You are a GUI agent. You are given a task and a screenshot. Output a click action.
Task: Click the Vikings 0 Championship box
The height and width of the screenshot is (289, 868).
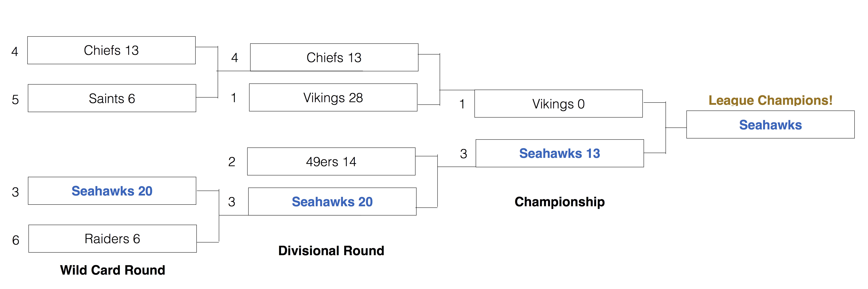(x=559, y=103)
